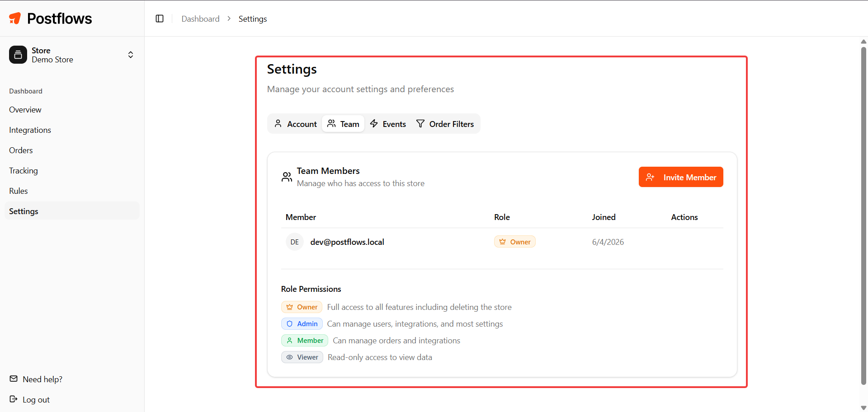This screenshot has height=412, width=868.
Task: Click the text 'Can manage orders and integrations'
Action: (x=396, y=341)
